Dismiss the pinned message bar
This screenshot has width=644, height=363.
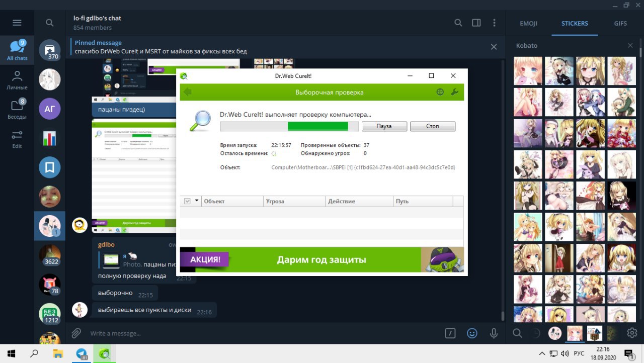[494, 47]
